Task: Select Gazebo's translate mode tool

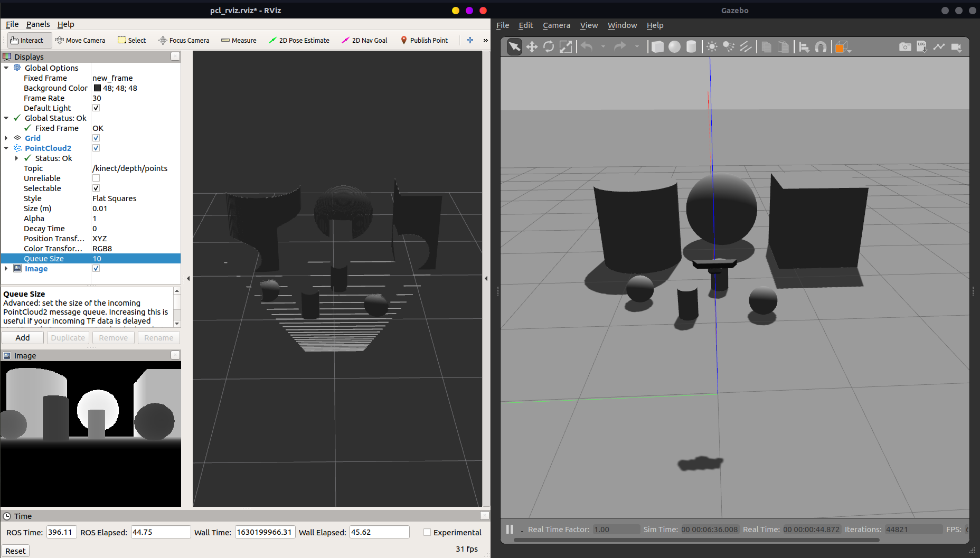Action: [x=532, y=46]
